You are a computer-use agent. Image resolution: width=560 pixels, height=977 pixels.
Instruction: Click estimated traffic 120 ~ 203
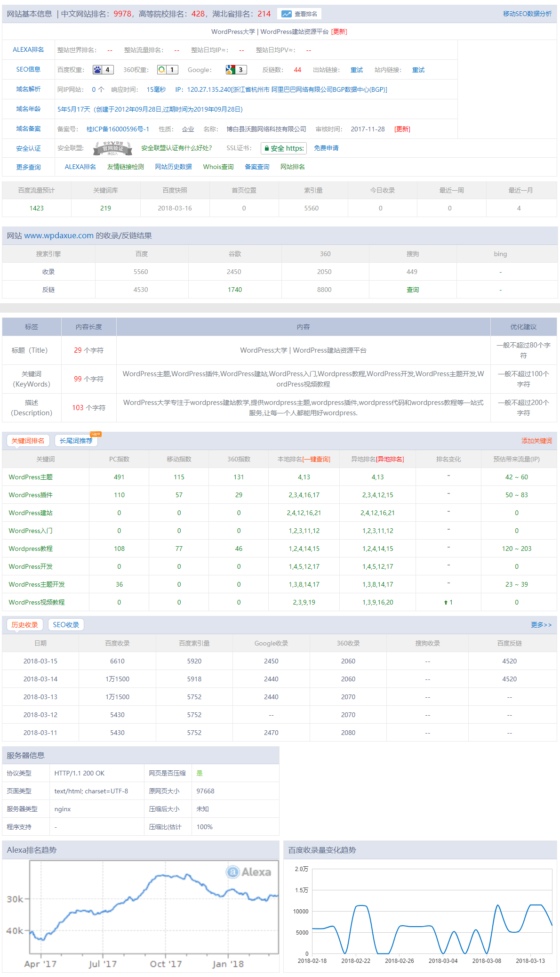pos(517,549)
